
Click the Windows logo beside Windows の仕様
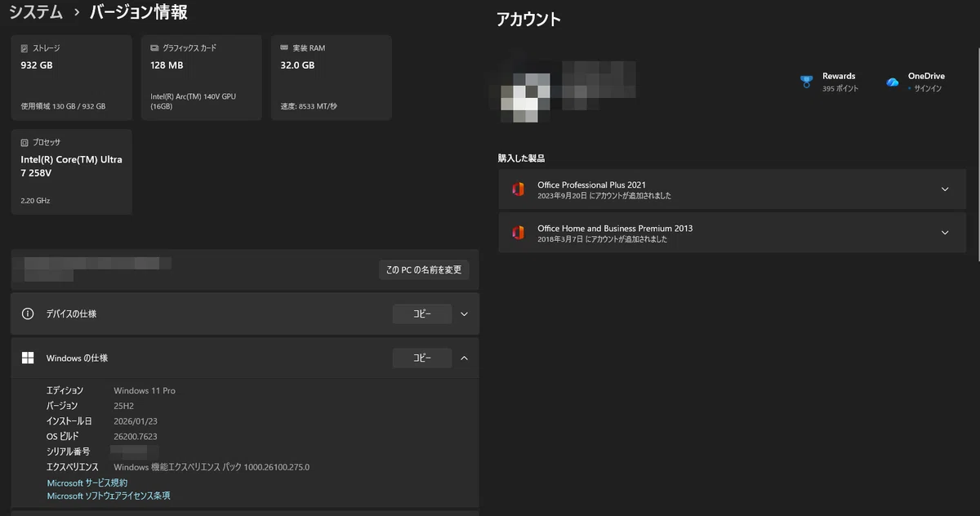tap(28, 358)
